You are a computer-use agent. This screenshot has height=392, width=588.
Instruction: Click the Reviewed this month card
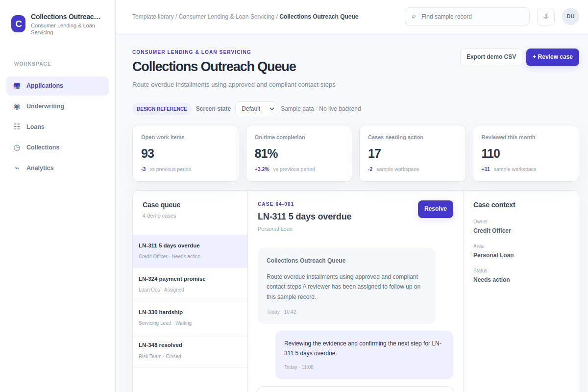coord(526,153)
